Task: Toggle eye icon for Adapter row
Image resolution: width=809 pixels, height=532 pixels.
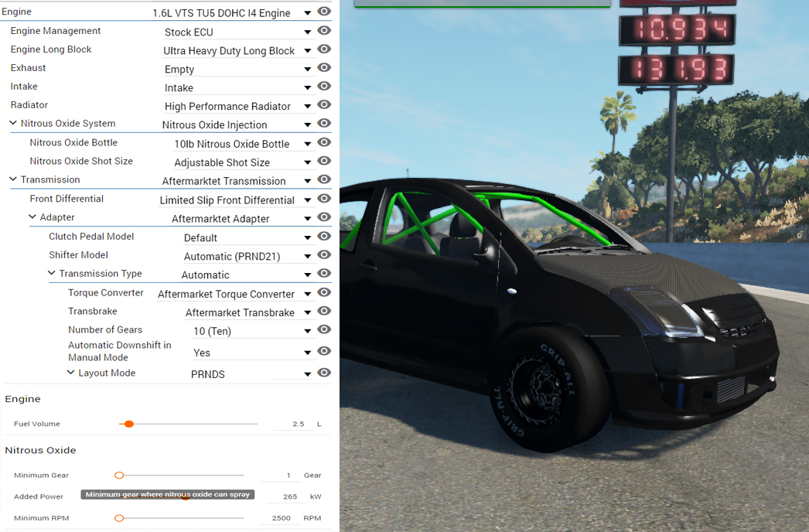Action: tap(324, 217)
